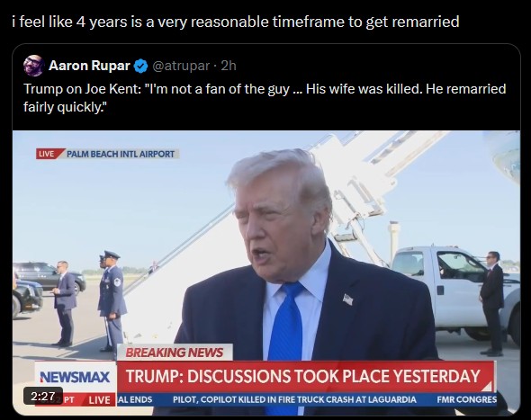Screen dimensions: 531x420
Task: Click the PALM BEACH INTL AIRPORT label
Action: pos(121,154)
